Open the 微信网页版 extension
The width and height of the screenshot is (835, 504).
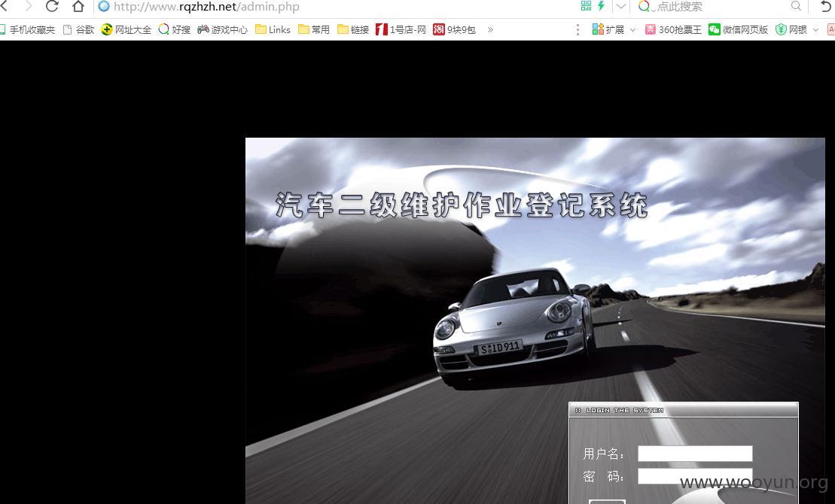738,30
